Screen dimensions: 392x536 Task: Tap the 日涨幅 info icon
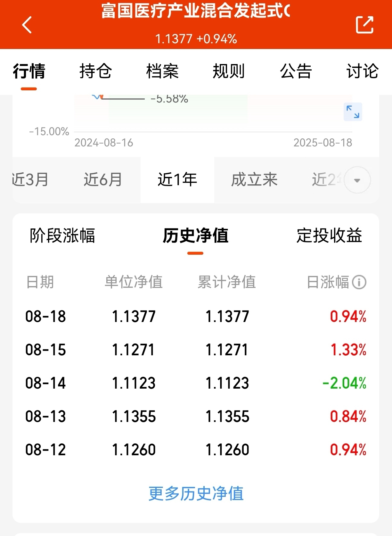359,282
